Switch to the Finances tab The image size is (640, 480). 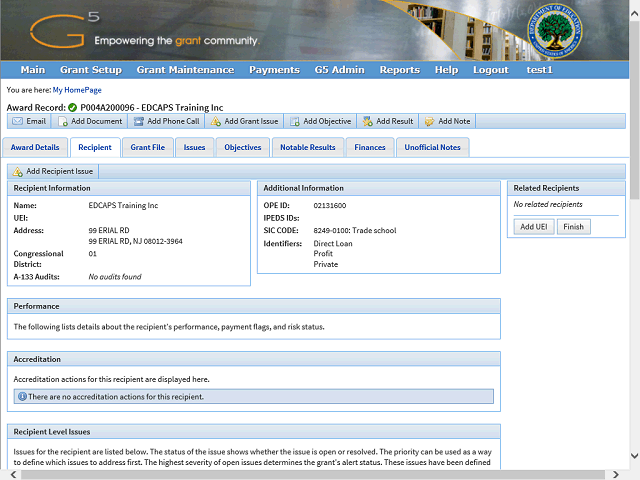[370, 147]
